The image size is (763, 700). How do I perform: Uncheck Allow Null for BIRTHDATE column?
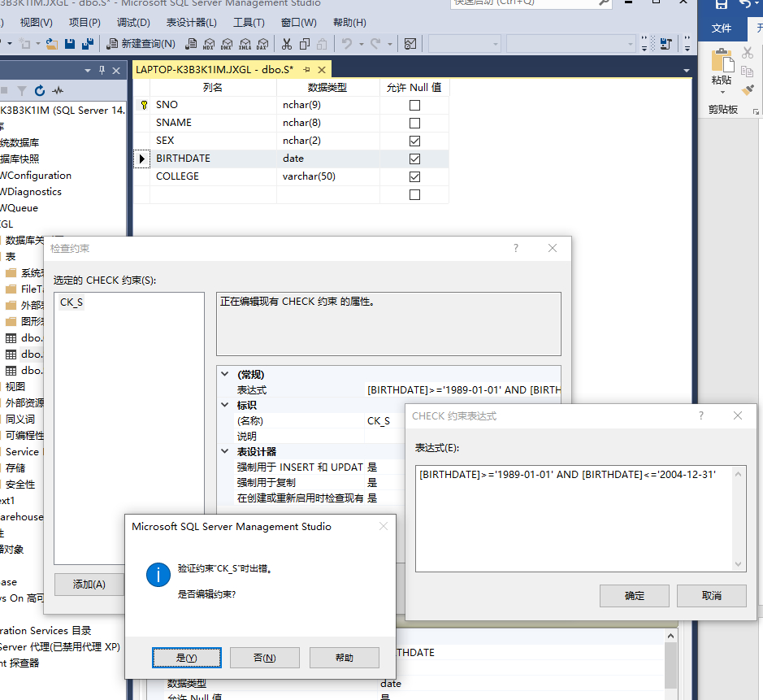[x=414, y=159]
